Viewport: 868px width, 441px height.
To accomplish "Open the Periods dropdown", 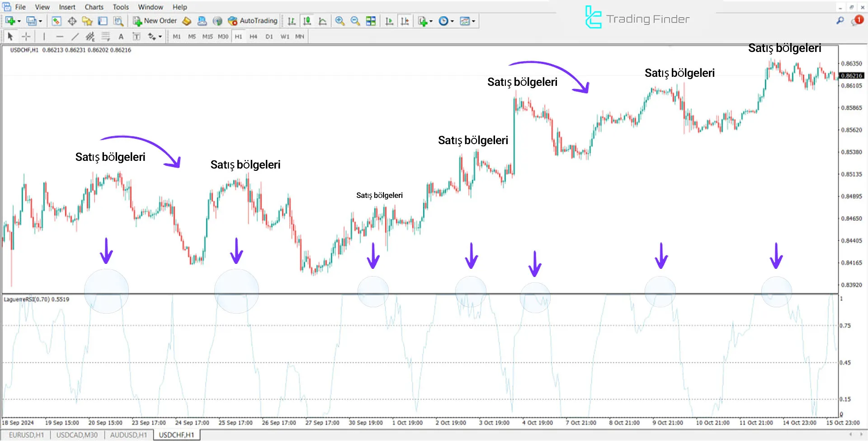I will 445,21.
